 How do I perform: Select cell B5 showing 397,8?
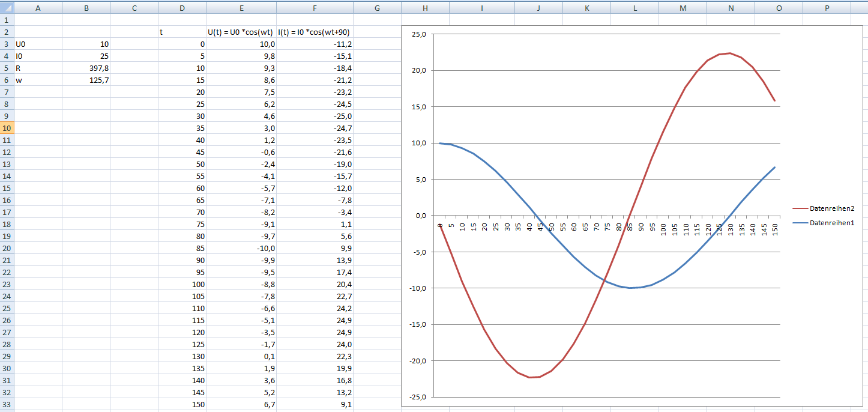pos(86,68)
